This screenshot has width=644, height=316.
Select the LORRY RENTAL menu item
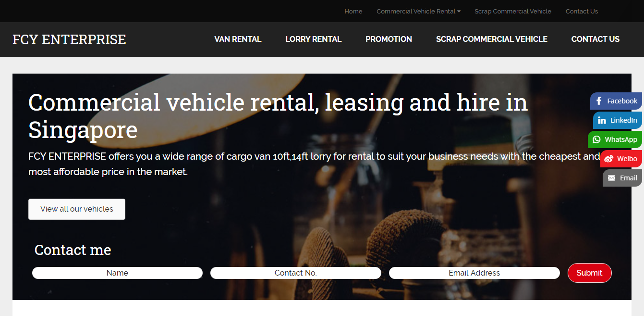[x=314, y=39]
